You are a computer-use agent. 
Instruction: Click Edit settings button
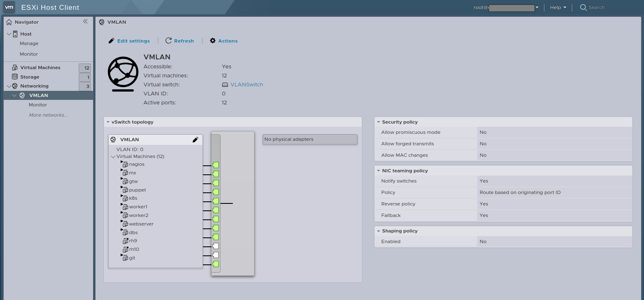(x=129, y=41)
